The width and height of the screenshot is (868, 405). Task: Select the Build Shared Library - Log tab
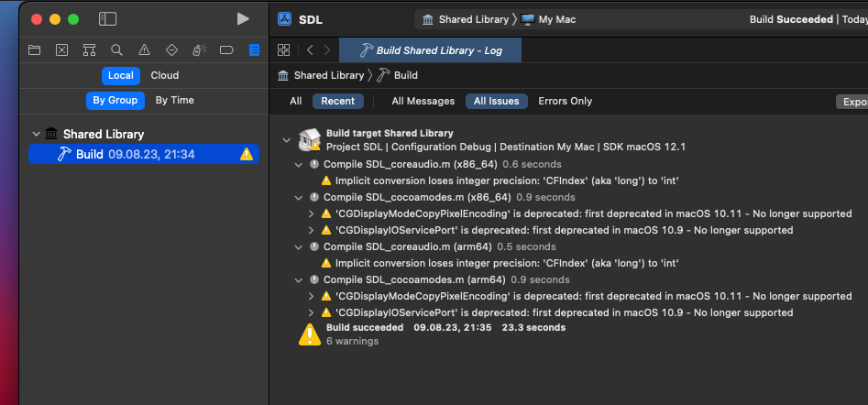pyautogui.click(x=430, y=50)
